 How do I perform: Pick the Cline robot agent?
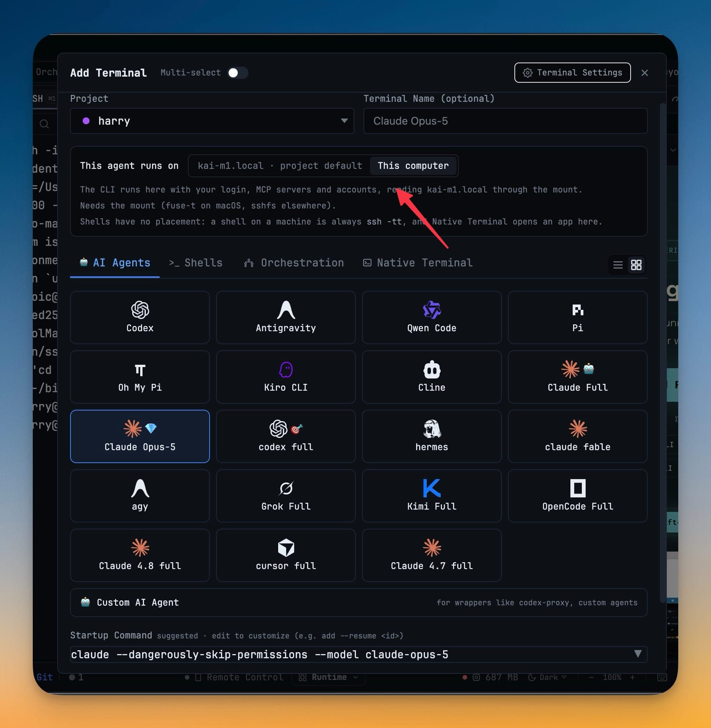click(432, 377)
